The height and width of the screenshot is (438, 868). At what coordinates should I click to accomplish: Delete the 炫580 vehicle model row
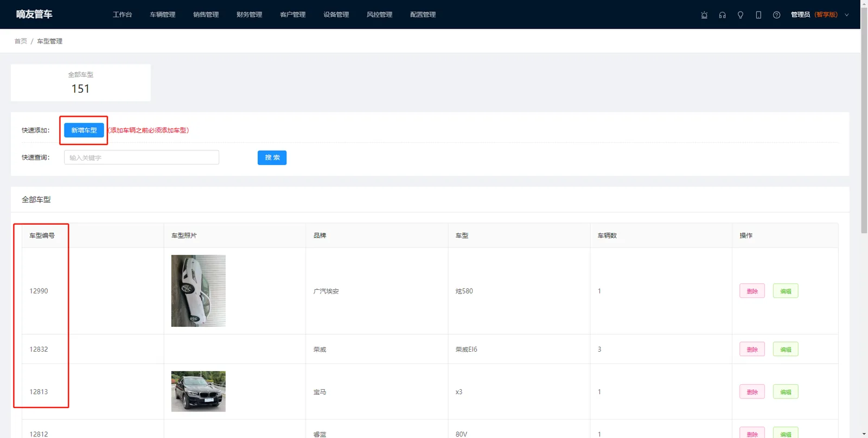752,291
